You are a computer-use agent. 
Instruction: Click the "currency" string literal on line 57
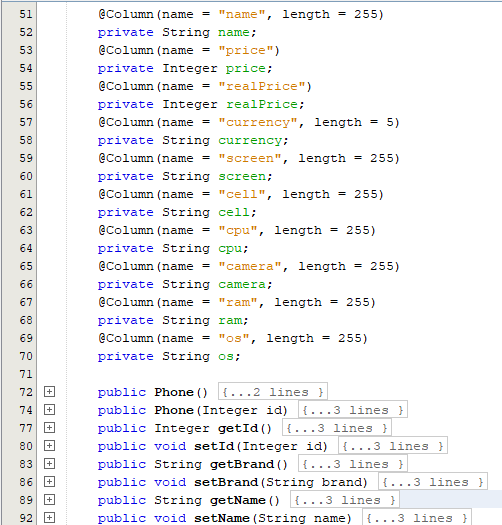[x=258, y=123]
